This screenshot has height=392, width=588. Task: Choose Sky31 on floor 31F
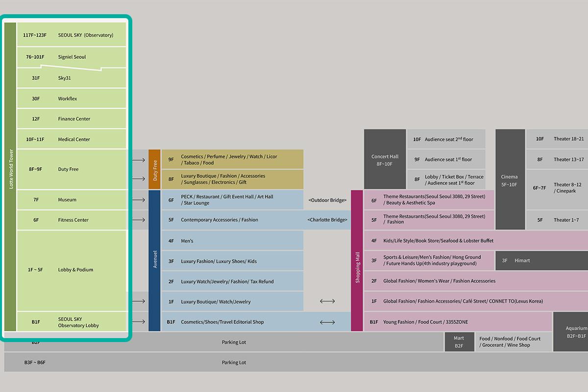72,78
